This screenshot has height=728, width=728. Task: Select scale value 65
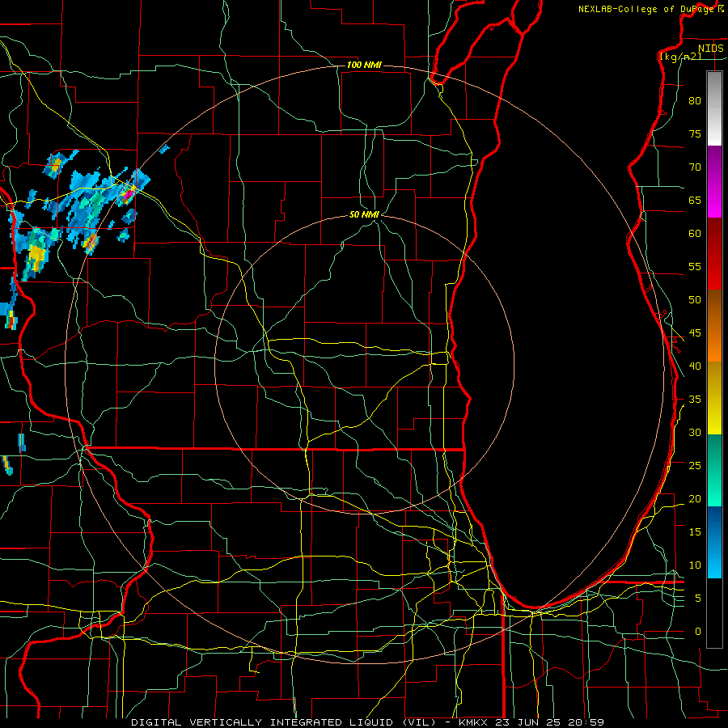695,200
